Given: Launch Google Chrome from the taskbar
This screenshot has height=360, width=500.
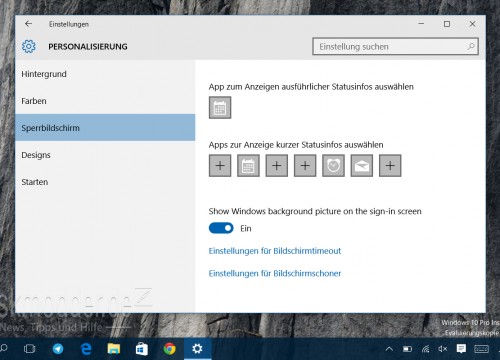Looking at the screenshot, I should (x=170, y=349).
